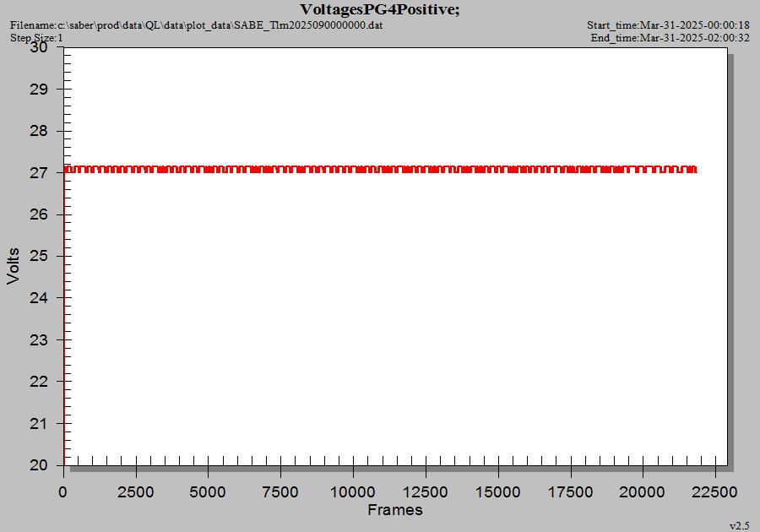Click y-axis tick value 26
Viewport: 760px width, 532px height.
(x=39, y=214)
